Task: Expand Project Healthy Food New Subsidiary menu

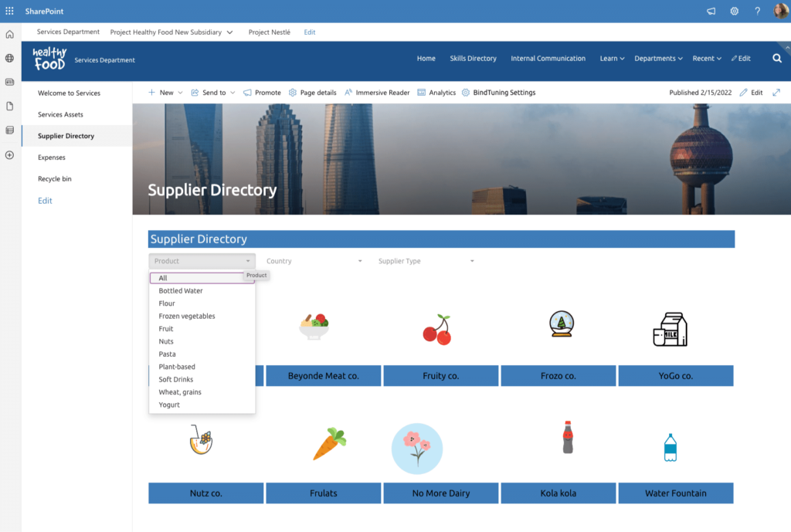Action: coord(229,32)
